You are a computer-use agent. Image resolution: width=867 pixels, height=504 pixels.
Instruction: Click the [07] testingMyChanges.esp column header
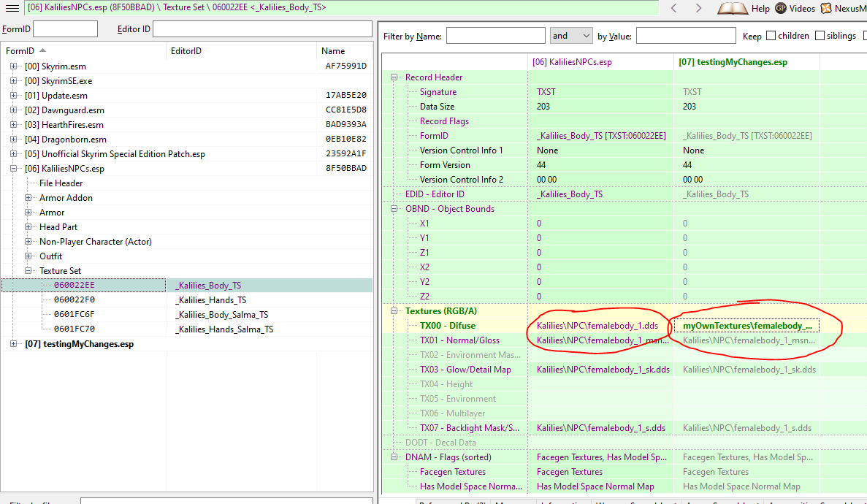(746, 62)
